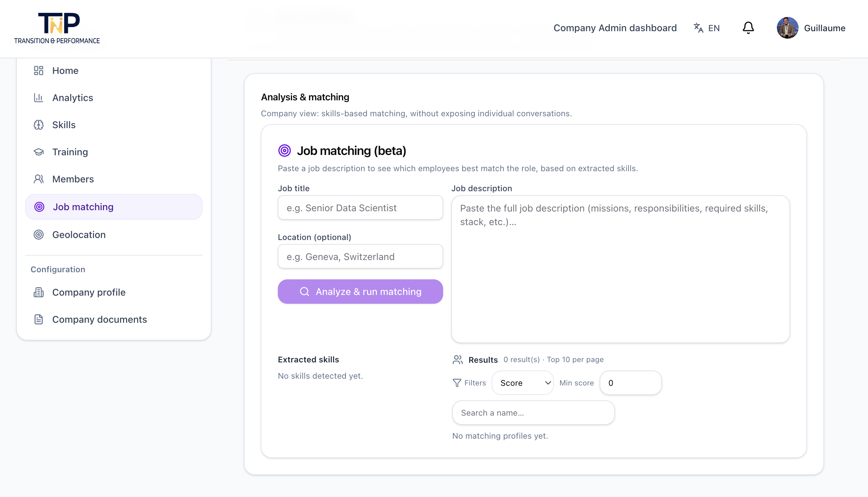Image resolution: width=868 pixels, height=497 pixels.
Task: Focus the Job title input field
Action: tap(360, 208)
